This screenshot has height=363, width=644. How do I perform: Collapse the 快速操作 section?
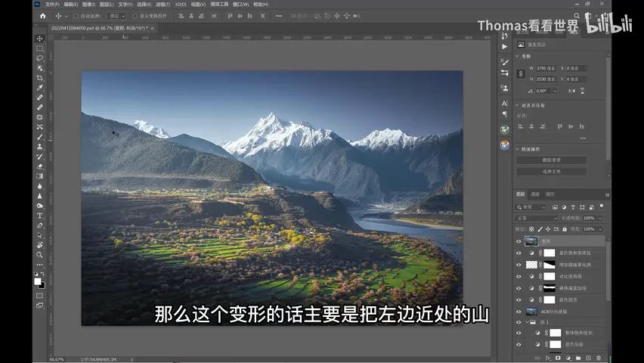[x=518, y=149]
